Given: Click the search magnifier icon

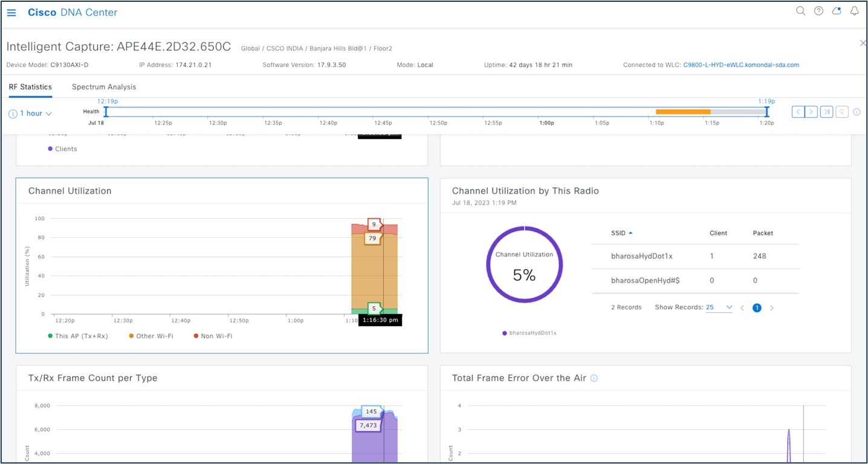Looking at the screenshot, I should coord(800,11).
